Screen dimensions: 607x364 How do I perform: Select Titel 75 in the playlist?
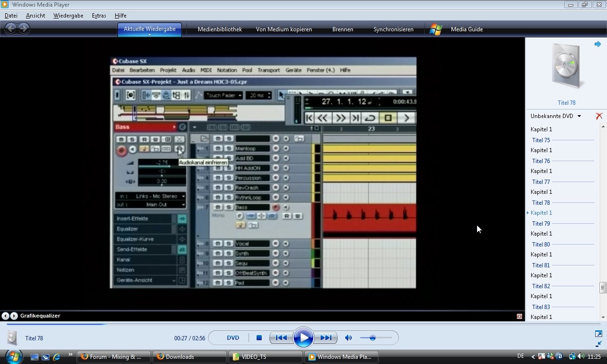pyautogui.click(x=541, y=140)
